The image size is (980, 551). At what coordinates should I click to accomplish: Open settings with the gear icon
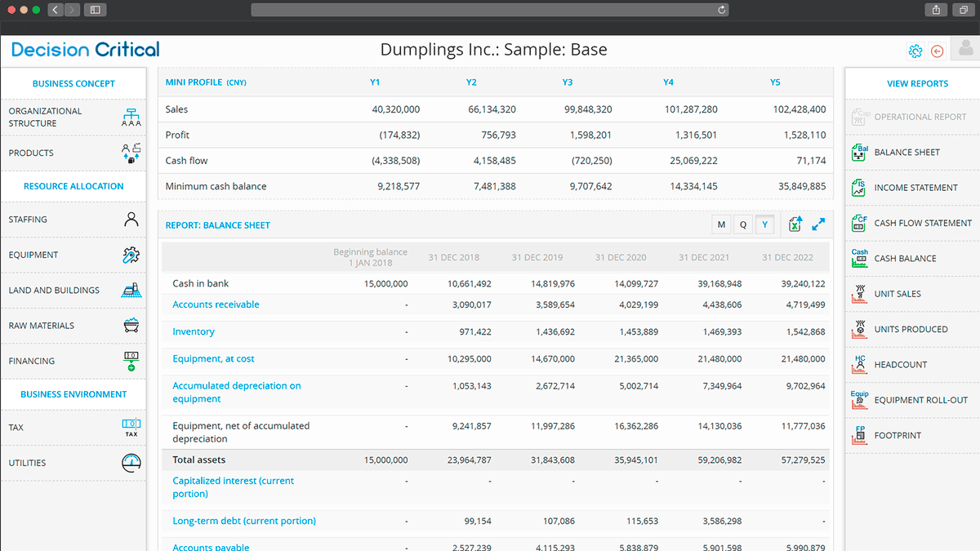click(915, 51)
